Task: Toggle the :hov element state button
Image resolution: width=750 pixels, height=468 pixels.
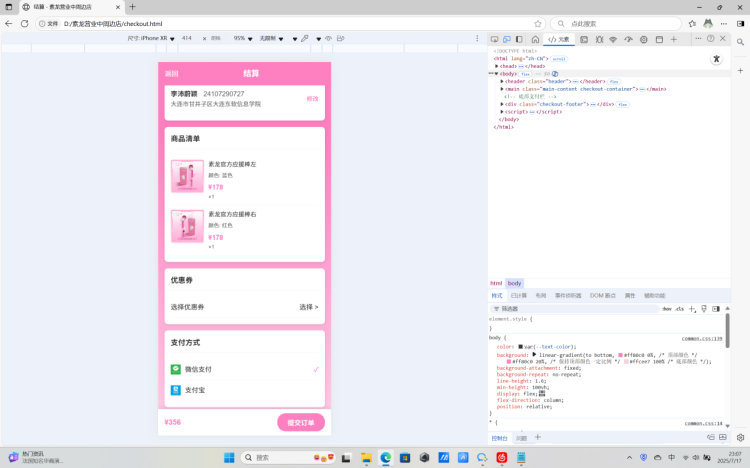Action: click(x=667, y=309)
